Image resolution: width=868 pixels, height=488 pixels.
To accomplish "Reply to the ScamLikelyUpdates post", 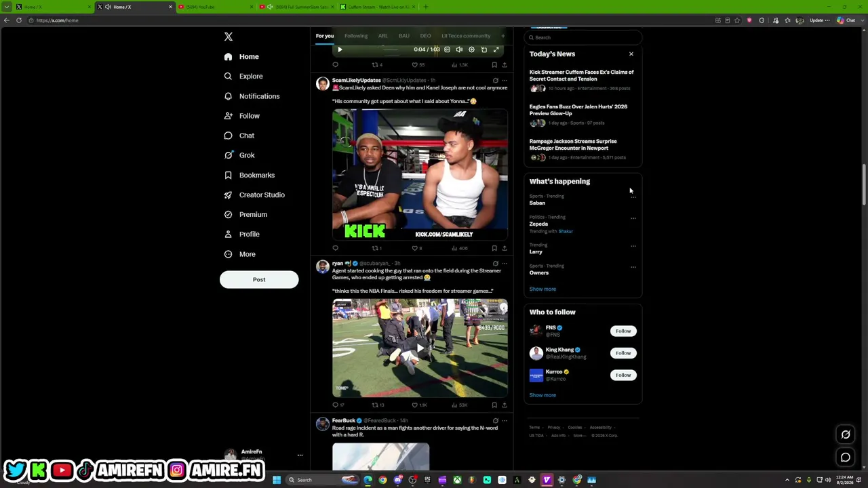I will click(x=335, y=248).
